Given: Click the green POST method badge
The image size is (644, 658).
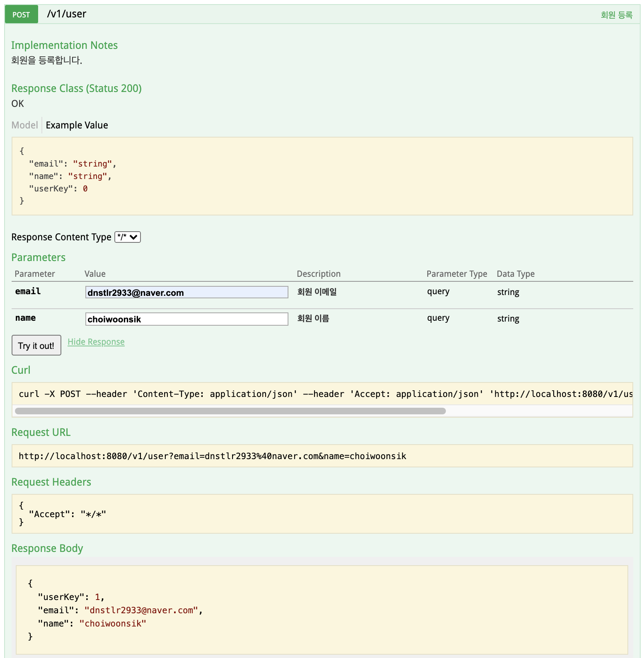Looking at the screenshot, I should tap(21, 15).
